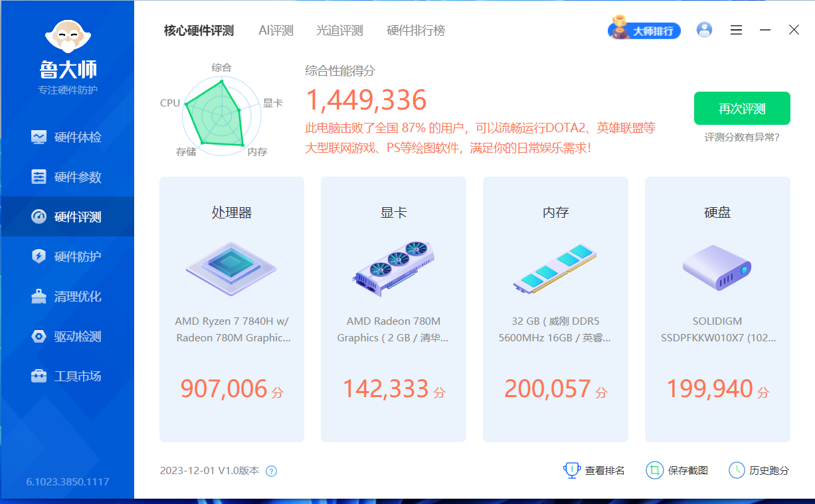Click the hard disk drive image
The image size is (815, 504).
click(717, 267)
